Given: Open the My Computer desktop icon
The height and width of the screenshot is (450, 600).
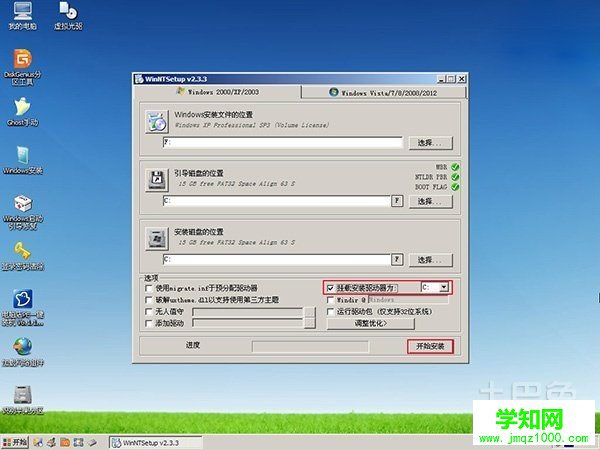Looking at the screenshot, I should click(23, 15).
